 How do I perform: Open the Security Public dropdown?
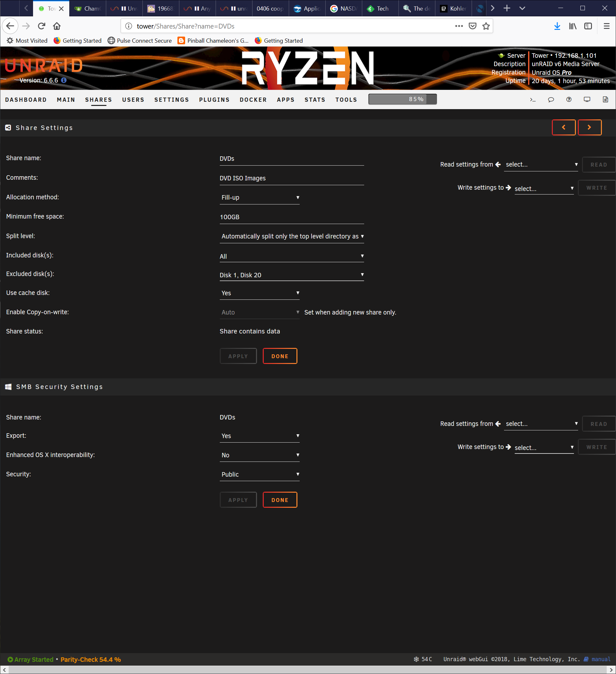coord(259,475)
